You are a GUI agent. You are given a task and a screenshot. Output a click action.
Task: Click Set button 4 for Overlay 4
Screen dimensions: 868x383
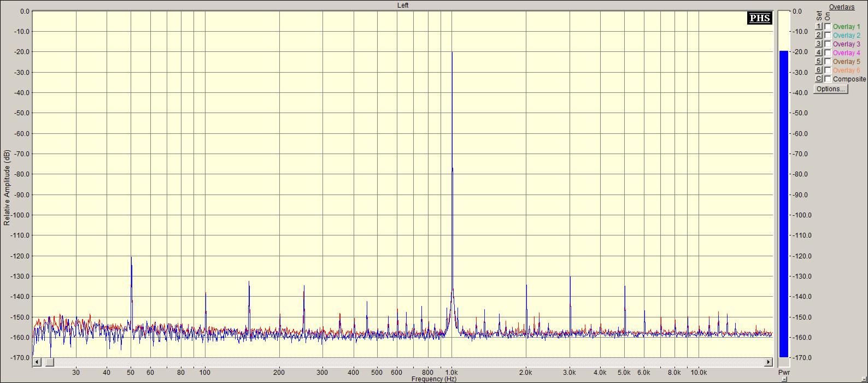coord(819,53)
